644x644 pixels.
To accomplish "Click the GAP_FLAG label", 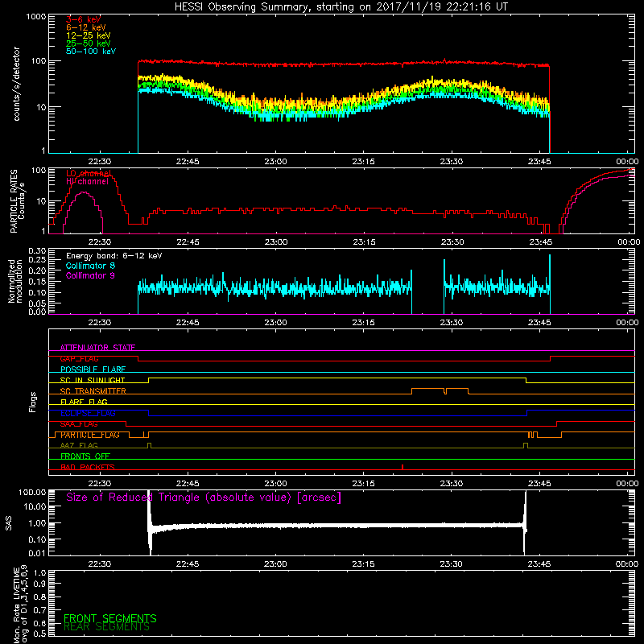I will click(x=79, y=358).
